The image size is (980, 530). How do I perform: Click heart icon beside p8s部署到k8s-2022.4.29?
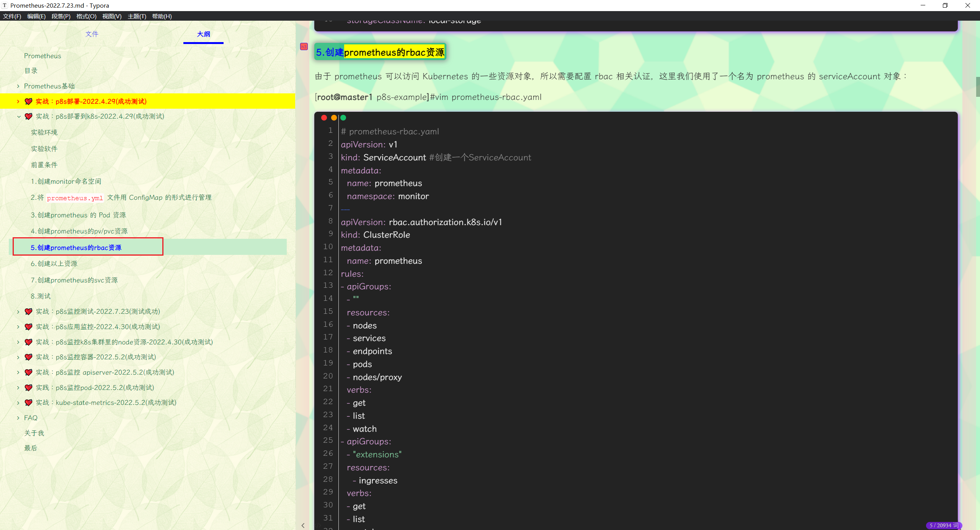pyautogui.click(x=28, y=116)
